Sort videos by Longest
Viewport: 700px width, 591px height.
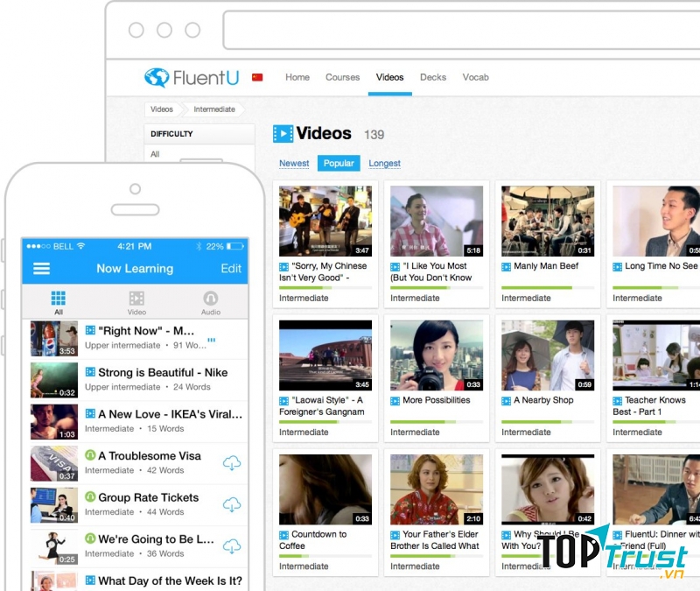(384, 163)
